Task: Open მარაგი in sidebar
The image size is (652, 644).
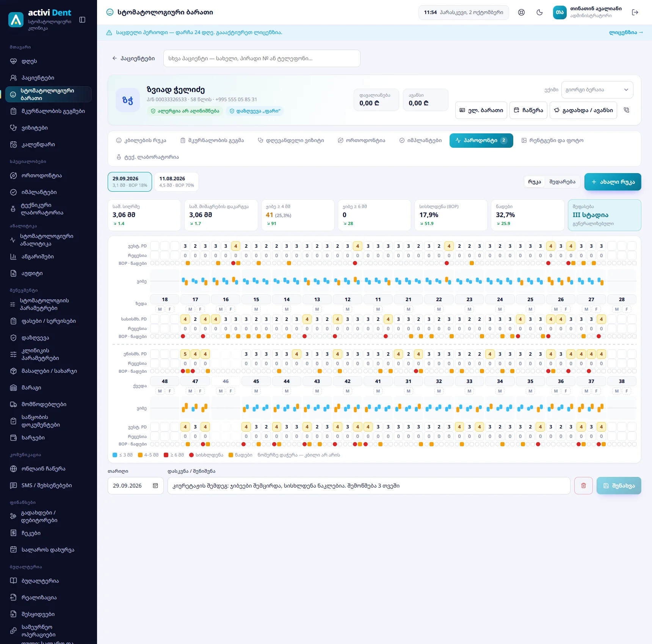Action: (49, 388)
